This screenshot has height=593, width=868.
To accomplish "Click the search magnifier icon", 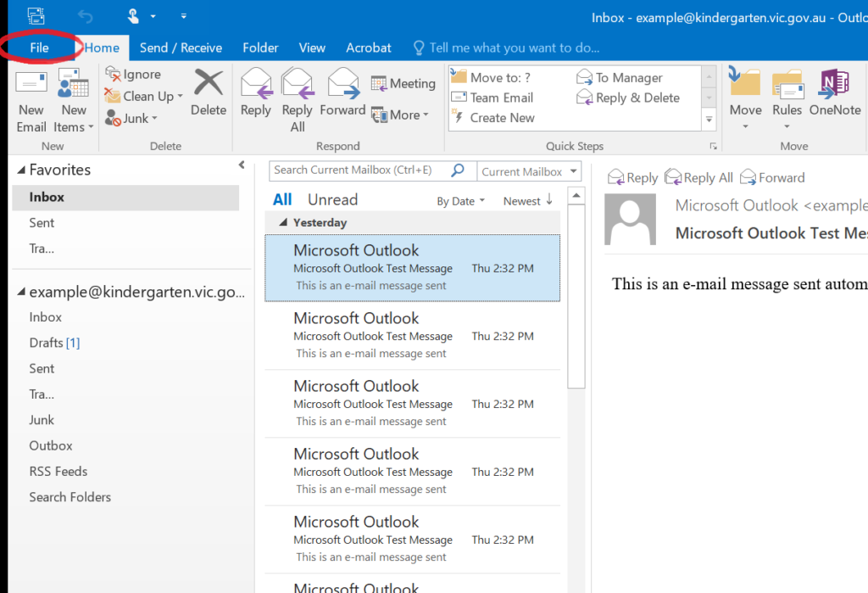I will 458,171.
